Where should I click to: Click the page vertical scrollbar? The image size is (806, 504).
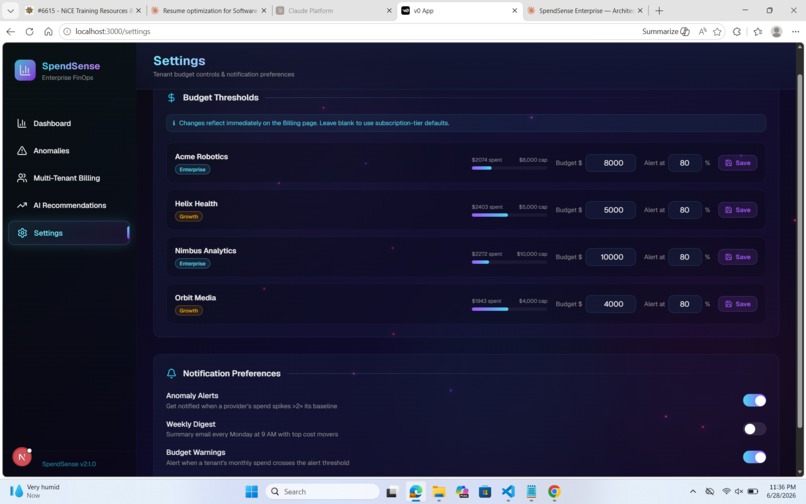(x=799, y=252)
